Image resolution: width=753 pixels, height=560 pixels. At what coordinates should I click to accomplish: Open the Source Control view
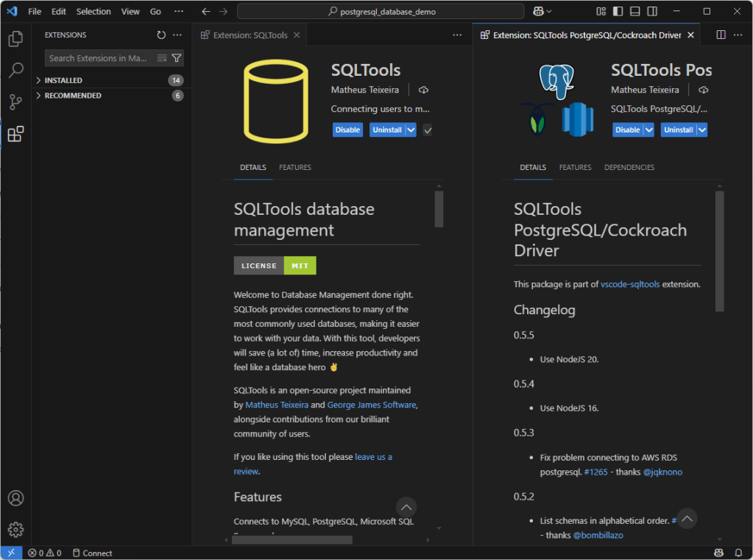[x=15, y=102]
